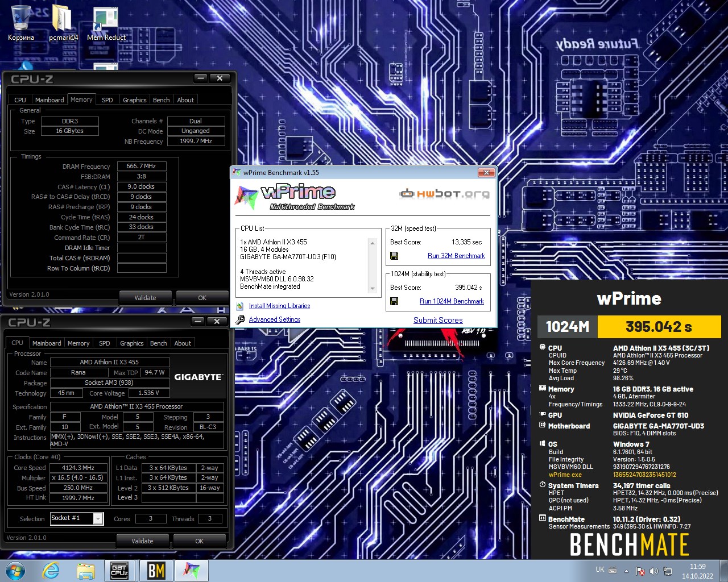Image resolution: width=728 pixels, height=582 pixels.
Task: Click the UK language indicator
Action: click(x=600, y=569)
